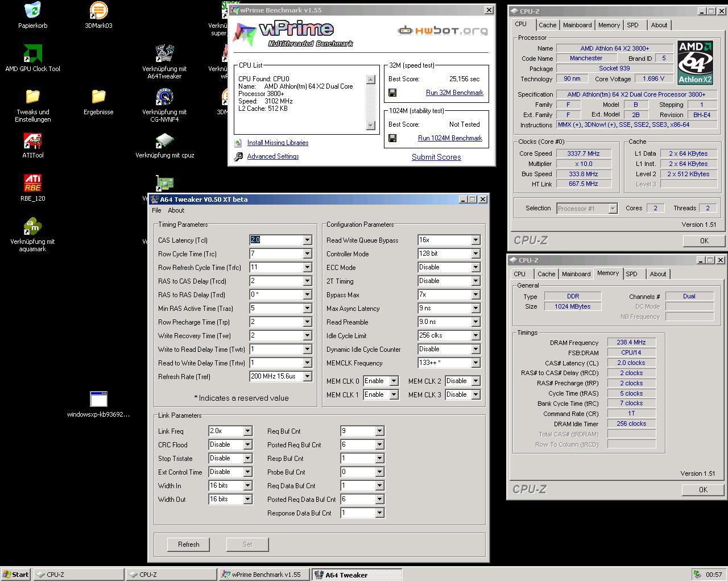728x582 pixels.
Task: Launch RBE_120 desktop icon
Action: click(x=32, y=183)
